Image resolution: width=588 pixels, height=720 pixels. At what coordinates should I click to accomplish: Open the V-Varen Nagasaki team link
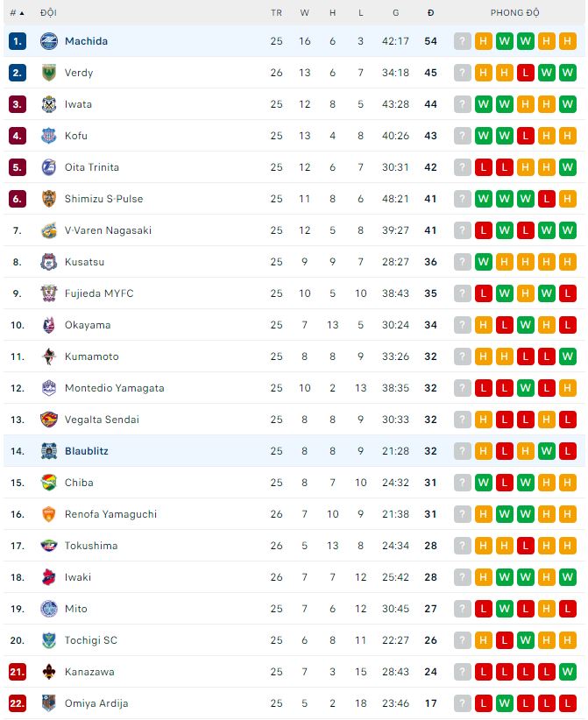tap(108, 230)
